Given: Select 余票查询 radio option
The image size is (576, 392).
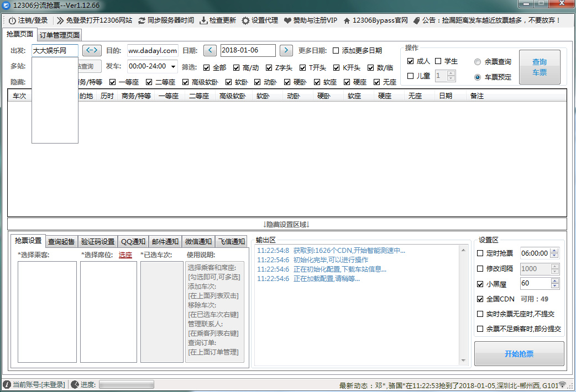Looking at the screenshot, I should pos(478,62).
